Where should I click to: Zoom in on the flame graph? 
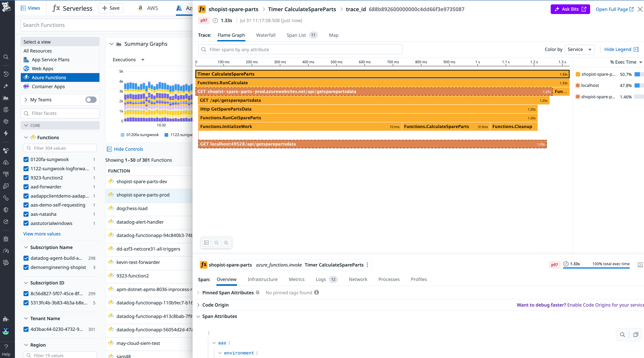click(x=226, y=243)
